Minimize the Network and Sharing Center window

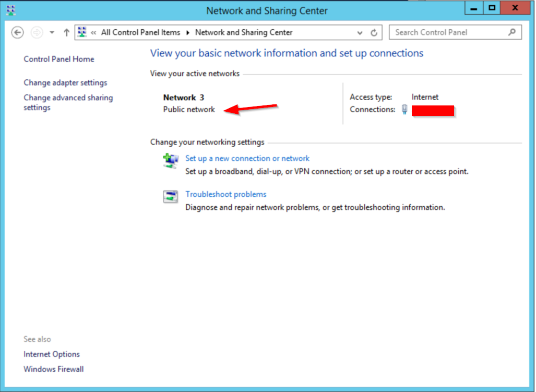tap(474, 8)
